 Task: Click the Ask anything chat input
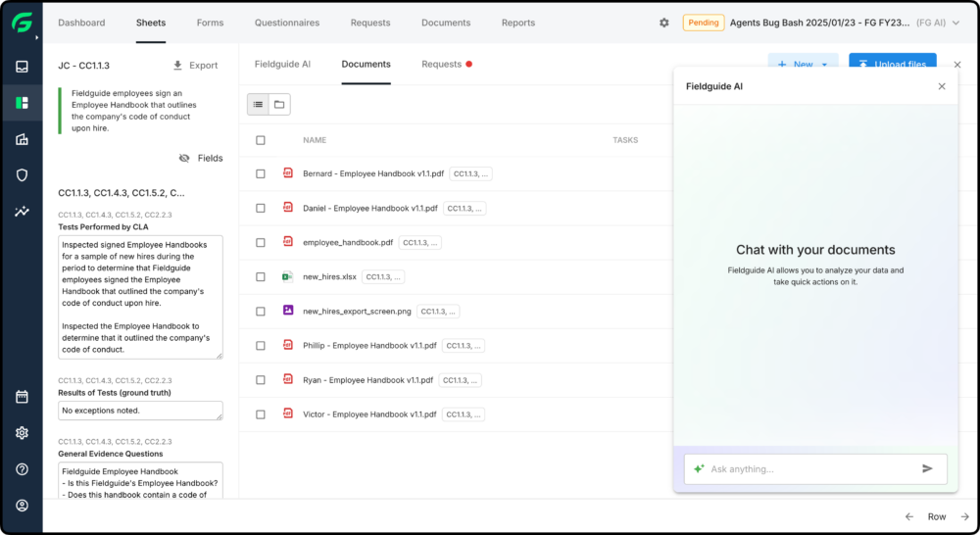815,468
